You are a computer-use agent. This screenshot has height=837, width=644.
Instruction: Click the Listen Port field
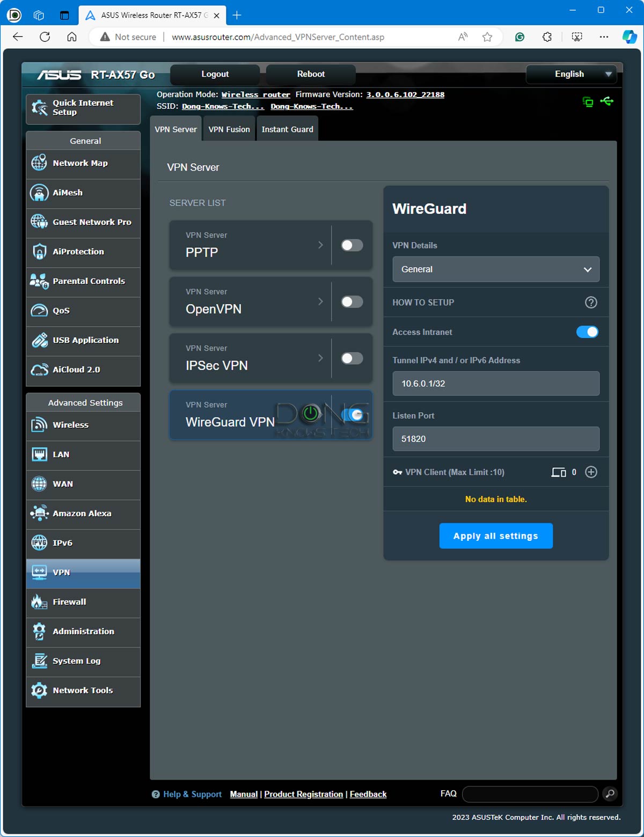[x=496, y=439]
